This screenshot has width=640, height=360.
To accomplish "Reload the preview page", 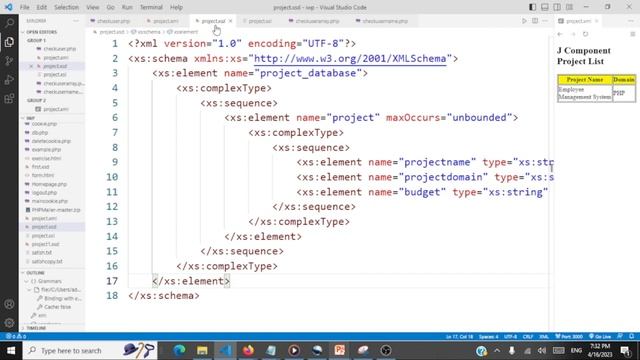I will click(586, 34).
